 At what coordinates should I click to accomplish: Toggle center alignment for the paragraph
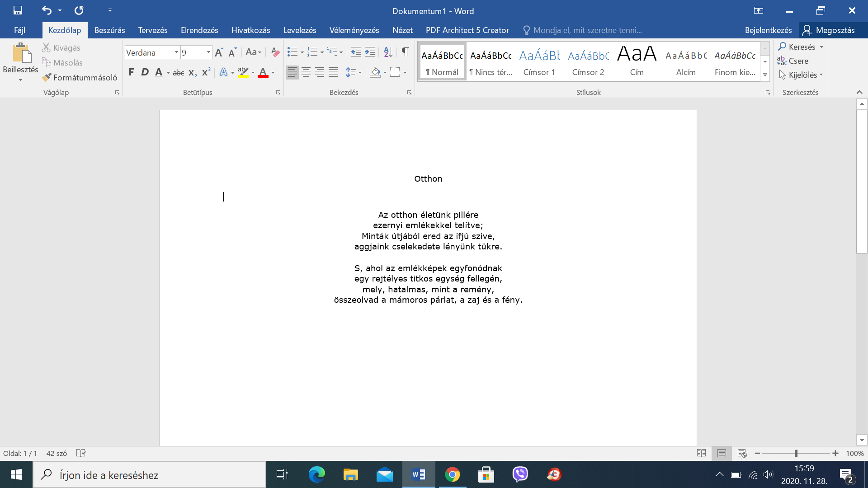pyautogui.click(x=306, y=72)
